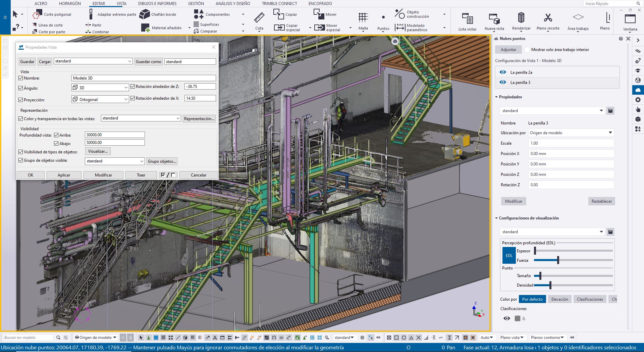Save the Propiedades standard preset via disk icon

coord(610,111)
